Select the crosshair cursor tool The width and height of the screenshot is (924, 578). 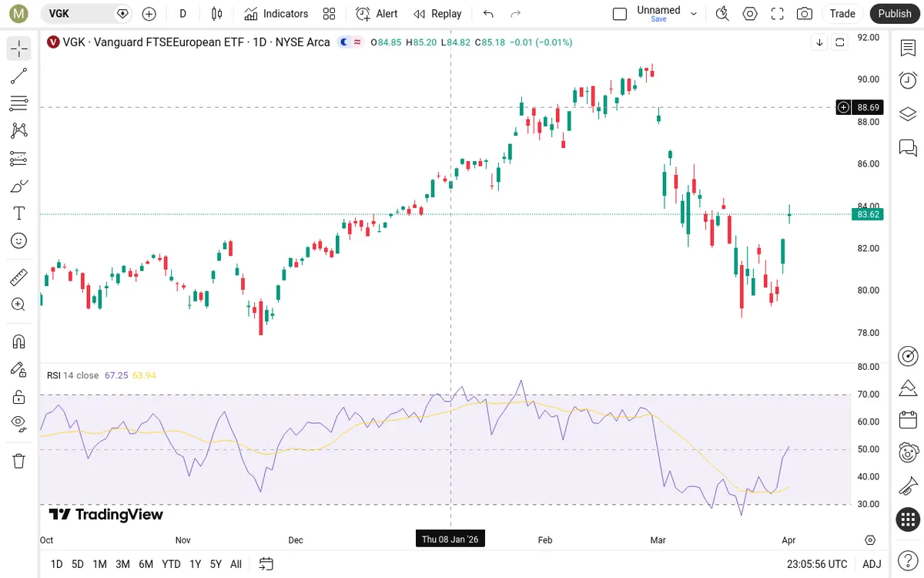[x=19, y=49]
